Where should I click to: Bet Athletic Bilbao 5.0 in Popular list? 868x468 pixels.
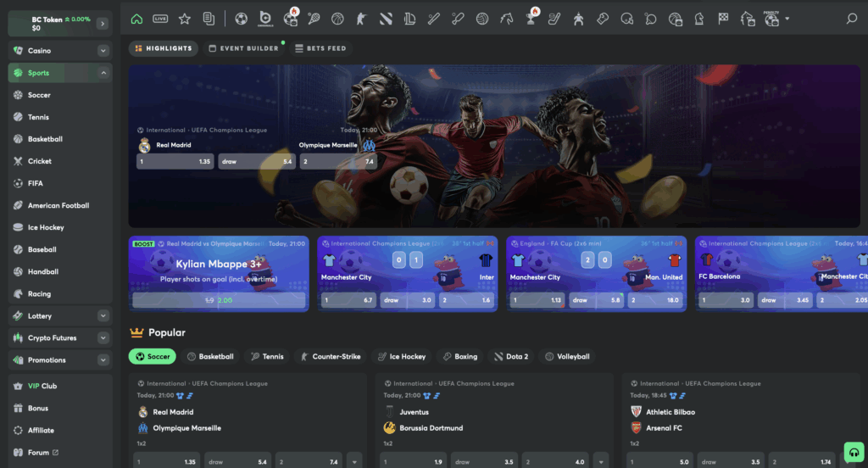click(659, 461)
